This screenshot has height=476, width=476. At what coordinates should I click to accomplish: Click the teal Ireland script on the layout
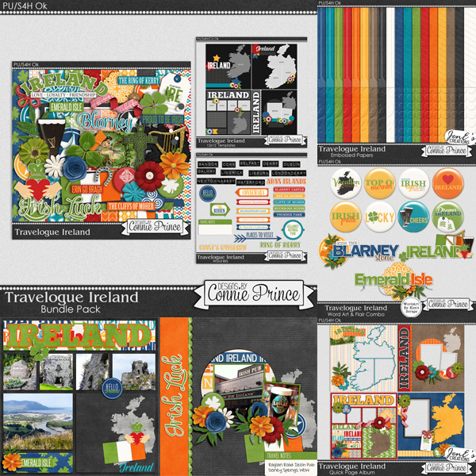click(136, 467)
